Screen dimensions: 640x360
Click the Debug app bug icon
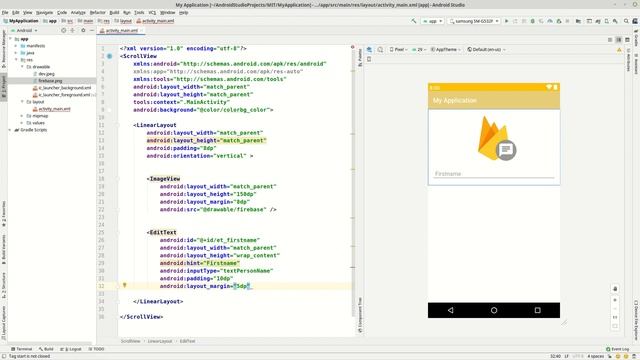tap(533, 21)
